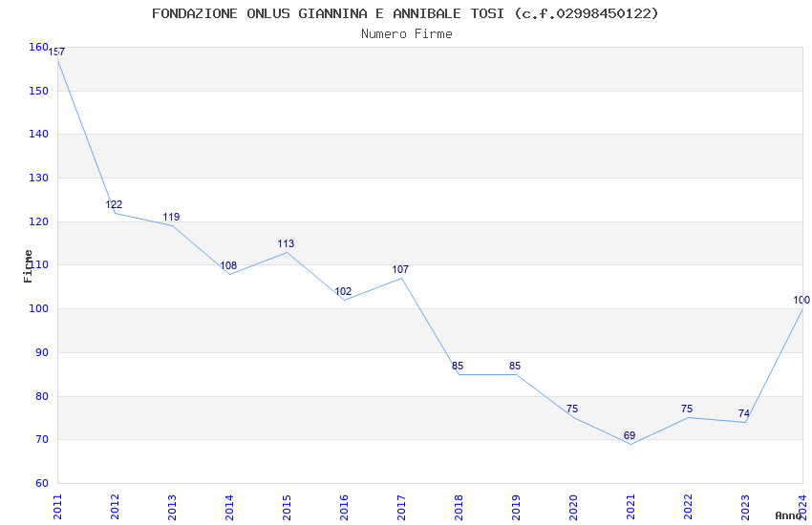Click the y-axis value 150

39,91
